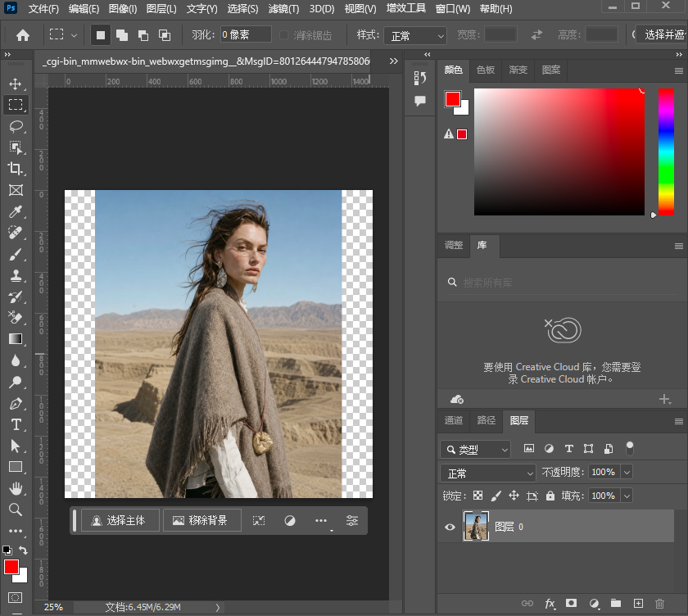Select the Spot Healing Brush tool
The height and width of the screenshot is (616, 688).
(16, 233)
